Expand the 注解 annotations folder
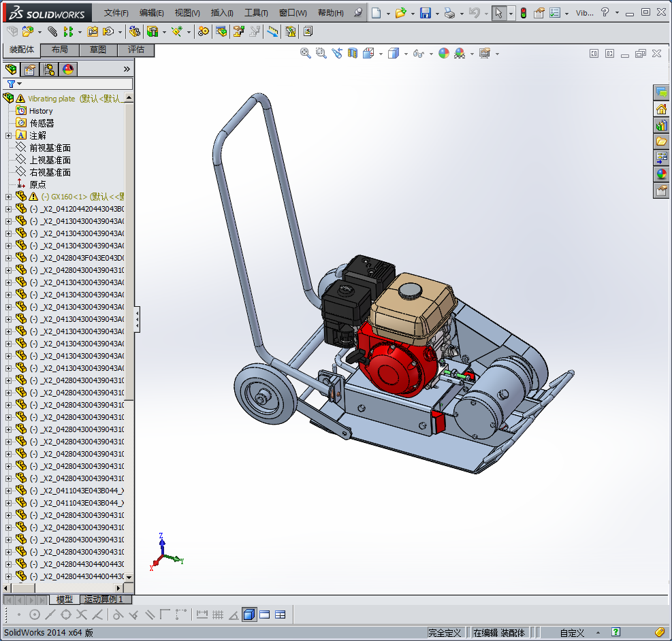 click(x=8, y=135)
